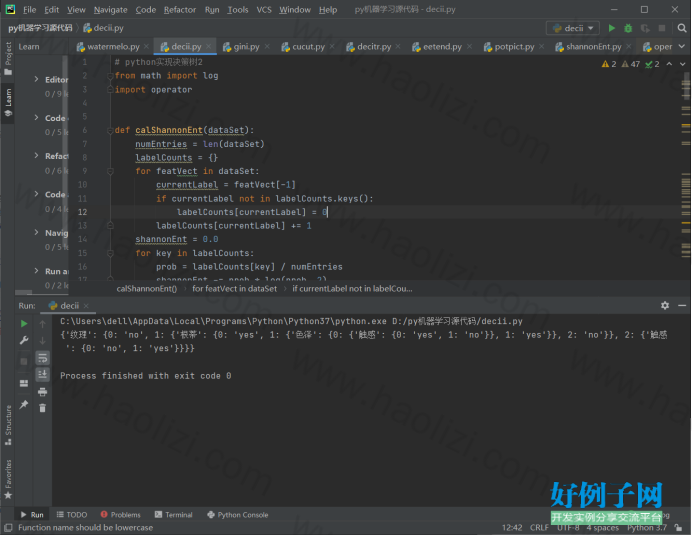Pin the Run tab
Image resolution: width=692 pixels, height=535 pixels.
point(24,404)
